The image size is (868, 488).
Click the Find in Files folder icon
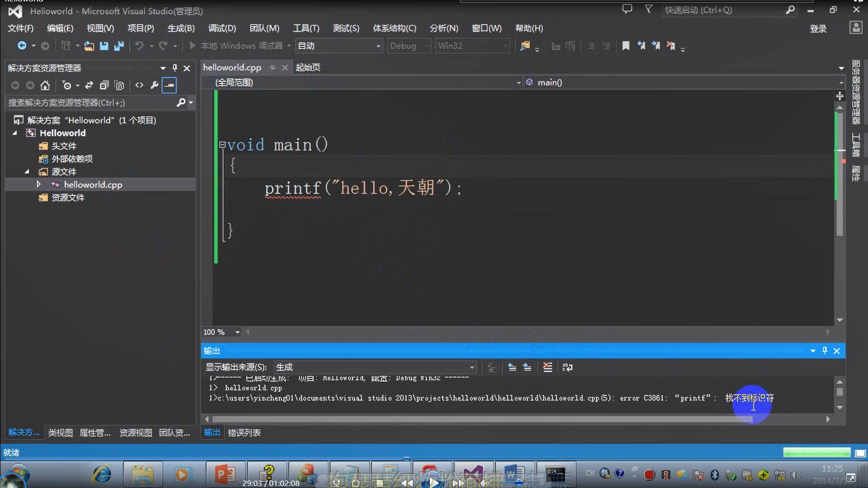point(525,46)
